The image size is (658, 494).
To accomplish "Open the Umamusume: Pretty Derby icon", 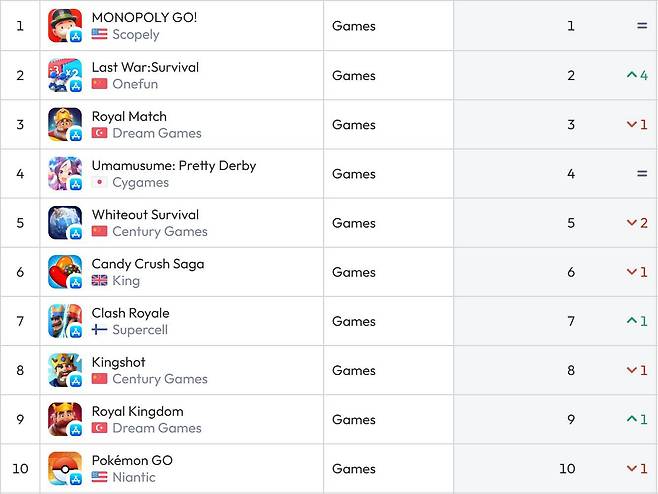I will [65, 173].
